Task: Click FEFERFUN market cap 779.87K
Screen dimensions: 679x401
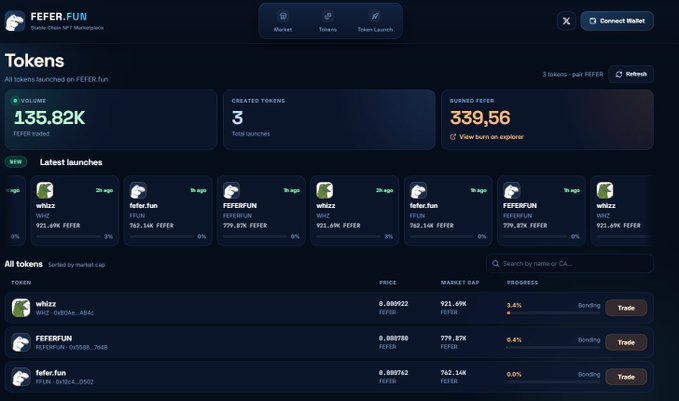Action: point(453,338)
